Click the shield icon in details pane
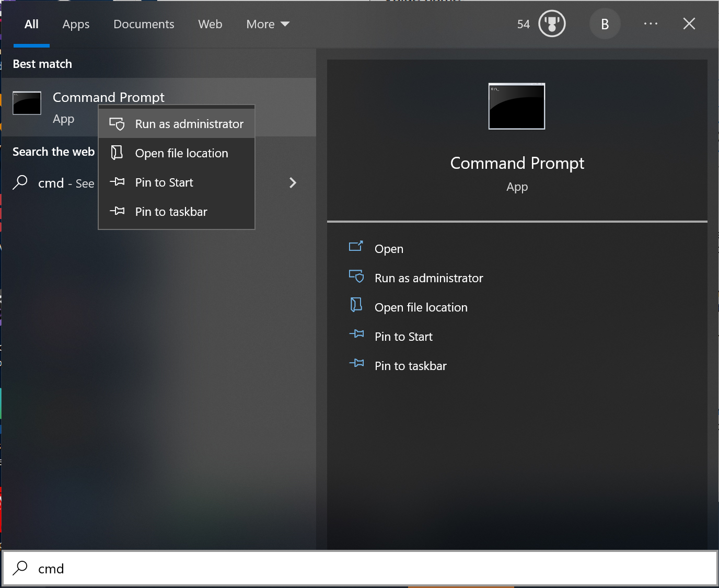 click(x=356, y=276)
